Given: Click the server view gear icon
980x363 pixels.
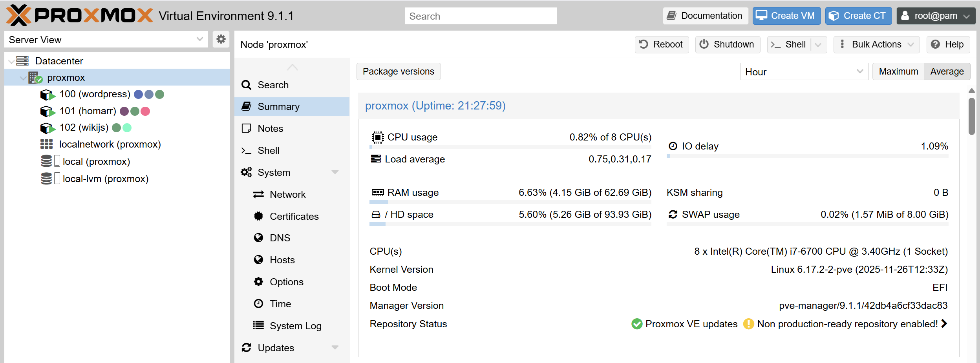Looking at the screenshot, I should [x=221, y=39].
